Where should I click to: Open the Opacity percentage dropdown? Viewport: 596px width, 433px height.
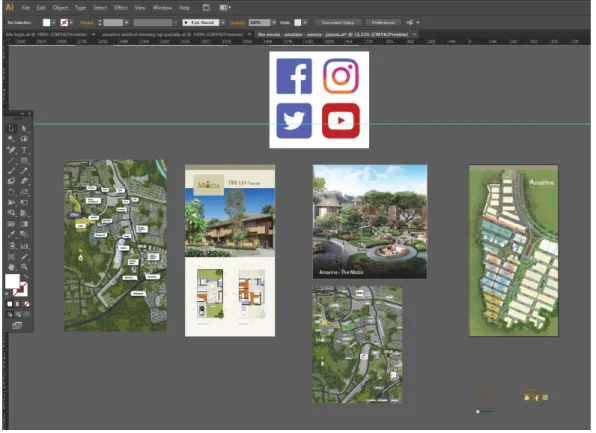[274, 23]
